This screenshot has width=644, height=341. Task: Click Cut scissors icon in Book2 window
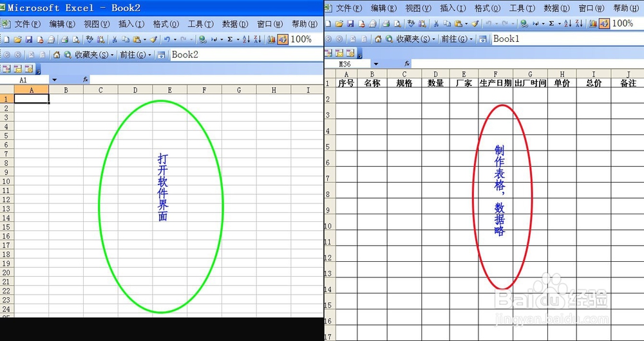coord(114,39)
